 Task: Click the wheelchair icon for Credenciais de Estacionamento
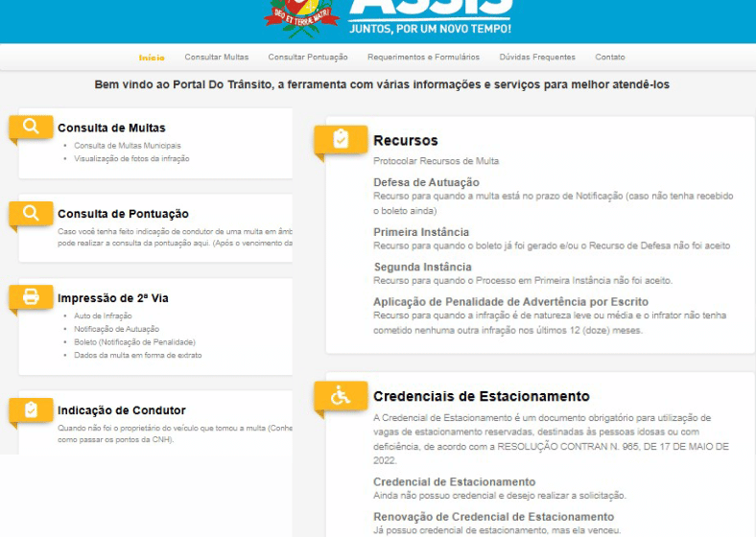pos(340,395)
